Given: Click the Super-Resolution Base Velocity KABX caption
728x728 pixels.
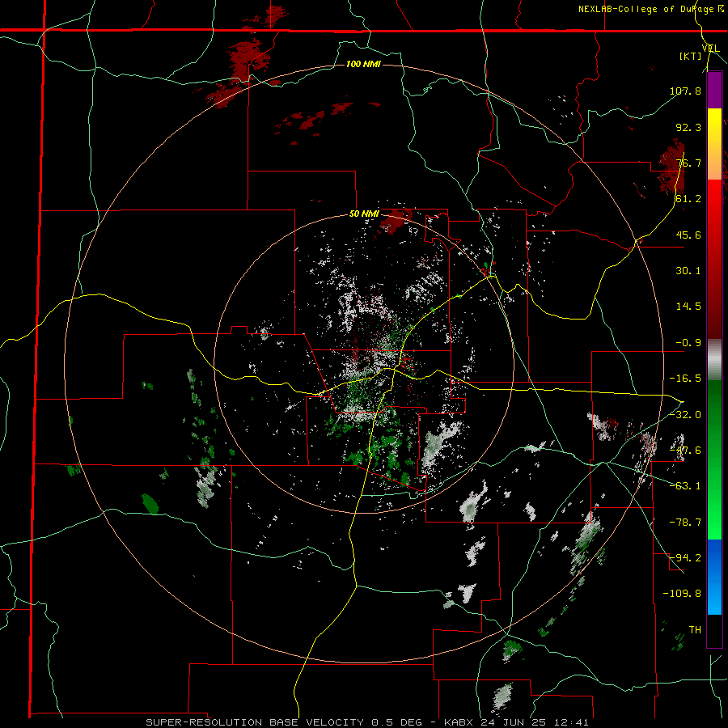Looking at the screenshot, I should (367, 722).
